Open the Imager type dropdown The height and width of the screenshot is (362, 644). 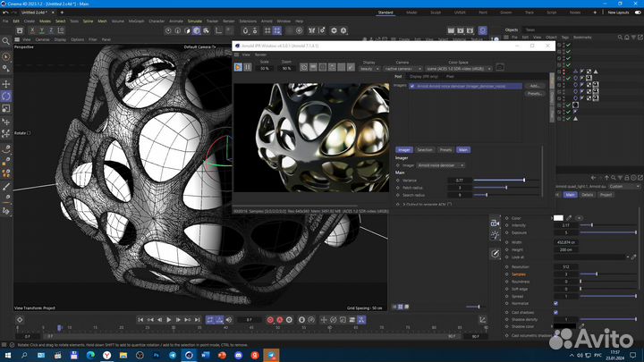point(441,165)
